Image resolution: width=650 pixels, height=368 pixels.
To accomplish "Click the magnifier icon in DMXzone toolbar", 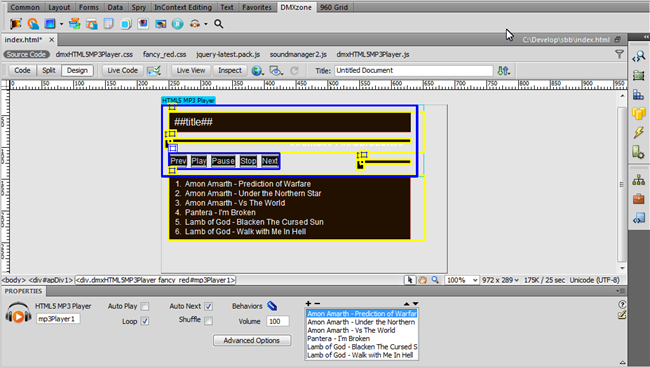I will 218,24.
